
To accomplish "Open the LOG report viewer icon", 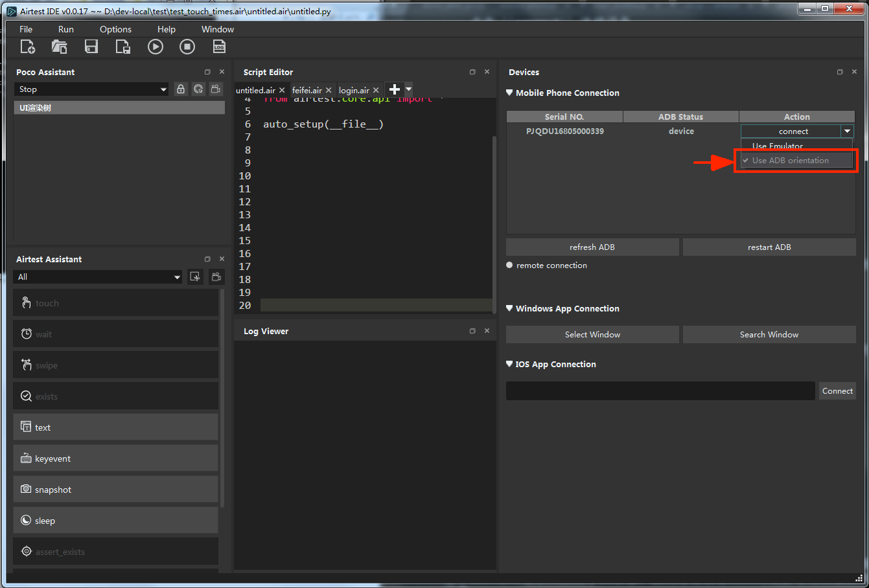I will [x=219, y=47].
